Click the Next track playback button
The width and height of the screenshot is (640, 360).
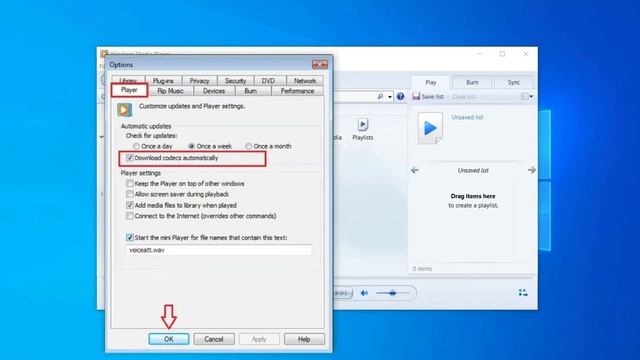(342, 293)
